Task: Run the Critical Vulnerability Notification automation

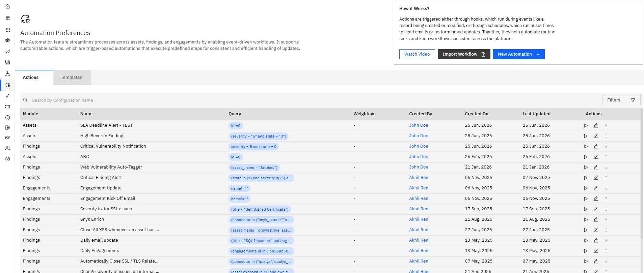Action: pyautogui.click(x=586, y=147)
